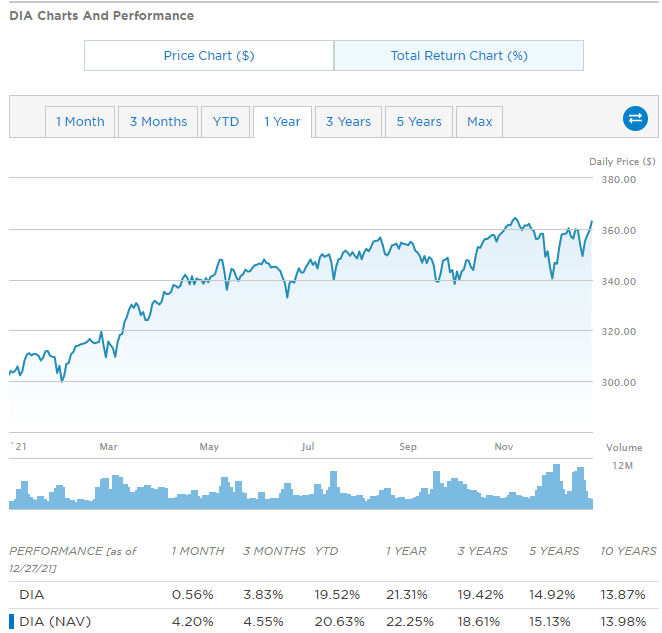Click DIA 5 years value 14.92%
The height and width of the screenshot is (633, 662).
552,595
